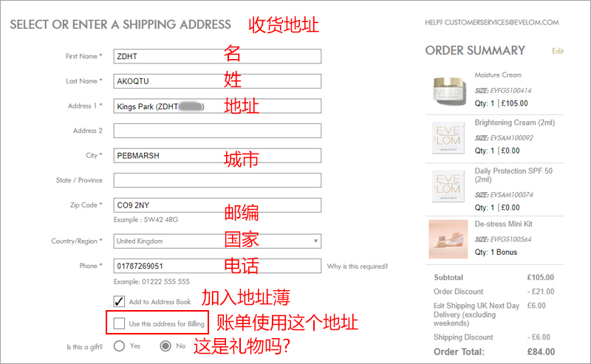Click the State / Province field
The image size is (591, 364).
tap(217, 180)
